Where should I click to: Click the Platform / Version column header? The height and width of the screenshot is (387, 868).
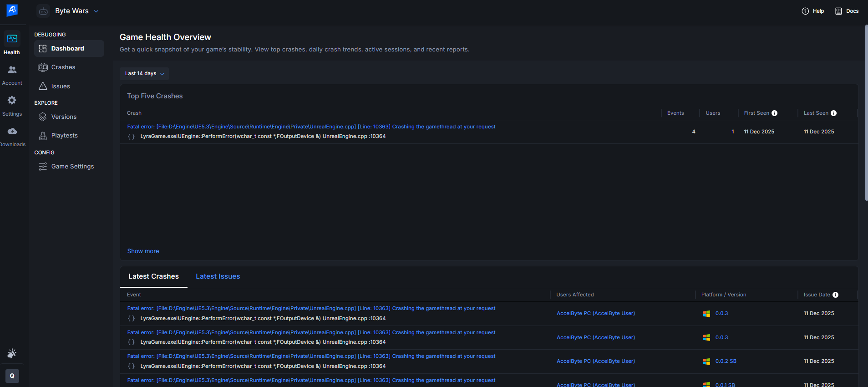724,295
